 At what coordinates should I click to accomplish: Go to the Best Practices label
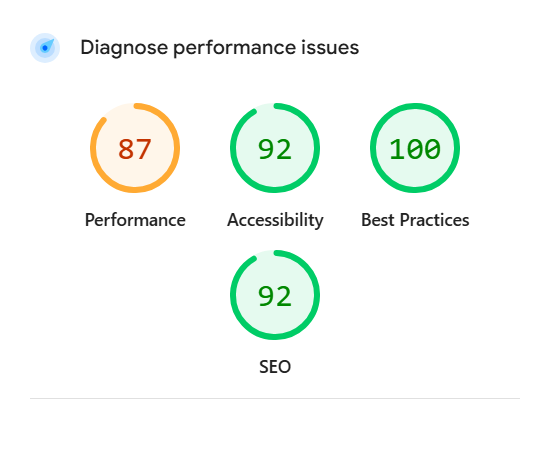point(415,220)
